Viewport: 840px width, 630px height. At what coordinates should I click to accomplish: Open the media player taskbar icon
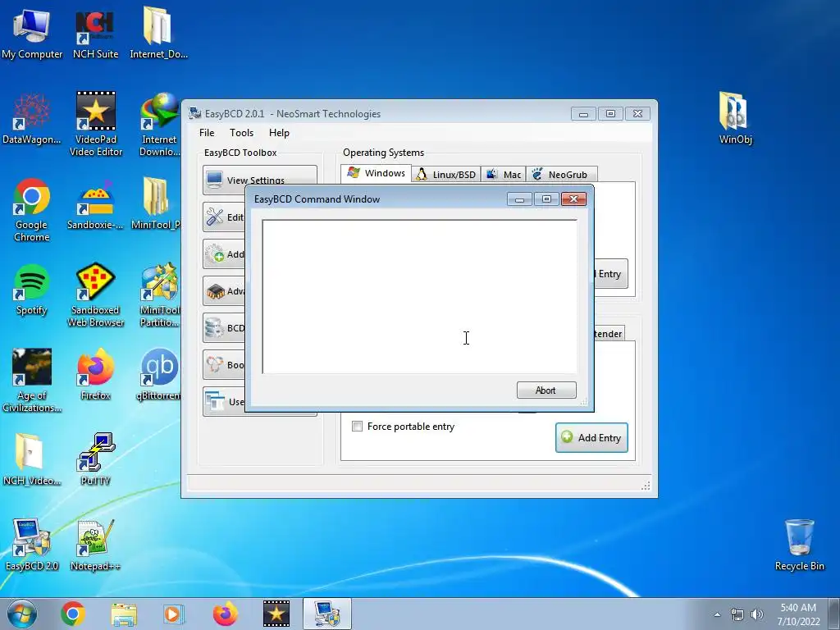pyautogui.click(x=174, y=614)
